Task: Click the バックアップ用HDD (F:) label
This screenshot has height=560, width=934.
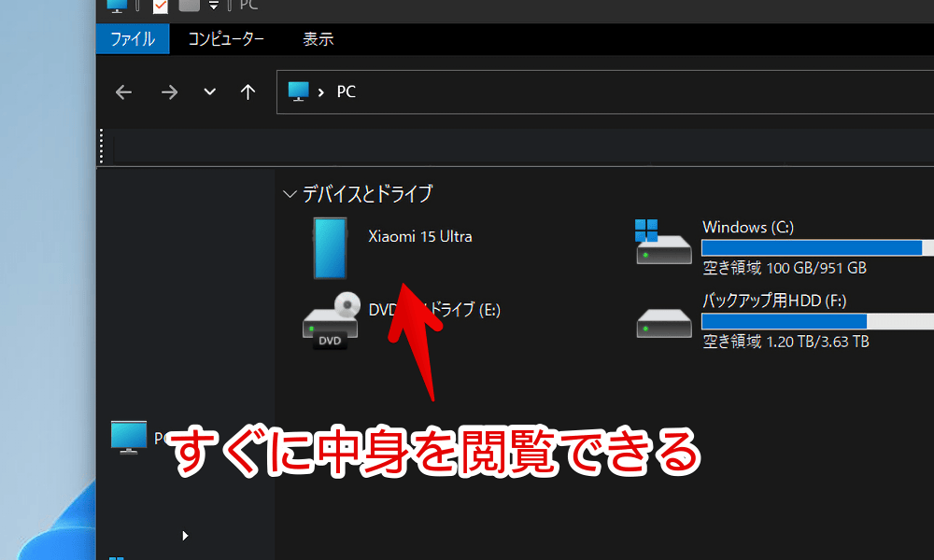Action: (x=774, y=301)
